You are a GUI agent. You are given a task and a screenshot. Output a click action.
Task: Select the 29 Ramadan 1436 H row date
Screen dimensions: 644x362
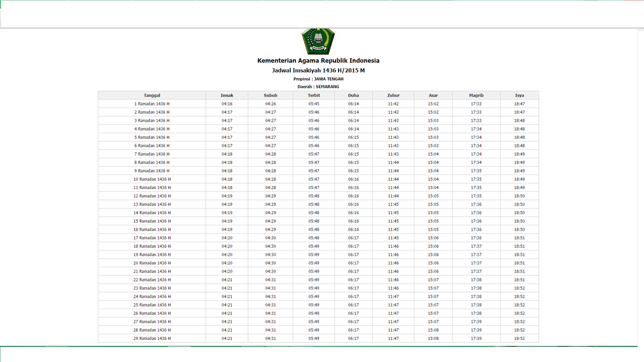(152, 338)
